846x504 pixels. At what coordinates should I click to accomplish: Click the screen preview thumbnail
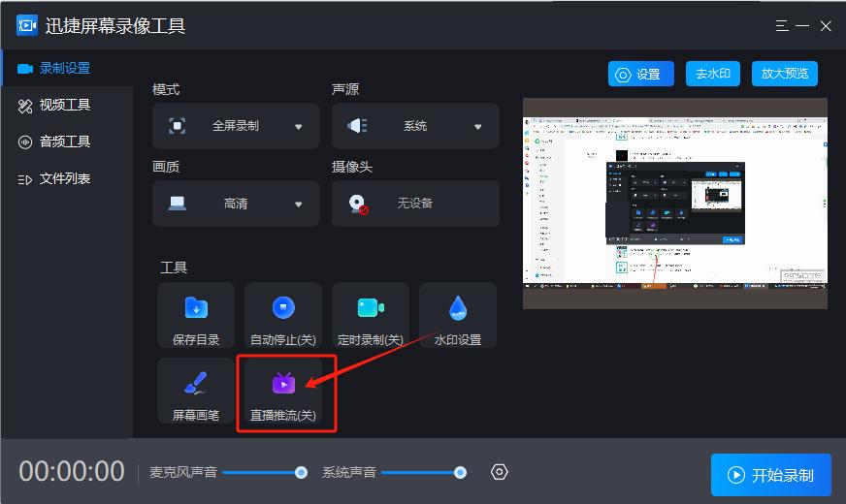675,204
